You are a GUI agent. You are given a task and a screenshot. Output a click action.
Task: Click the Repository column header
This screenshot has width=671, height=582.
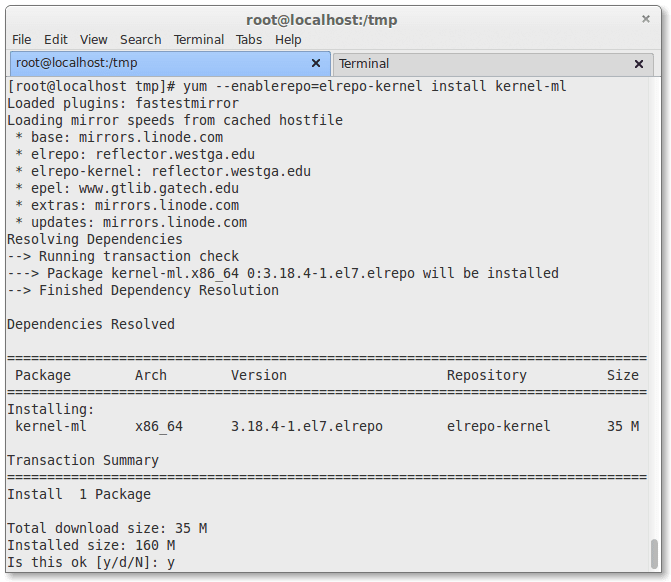(487, 375)
